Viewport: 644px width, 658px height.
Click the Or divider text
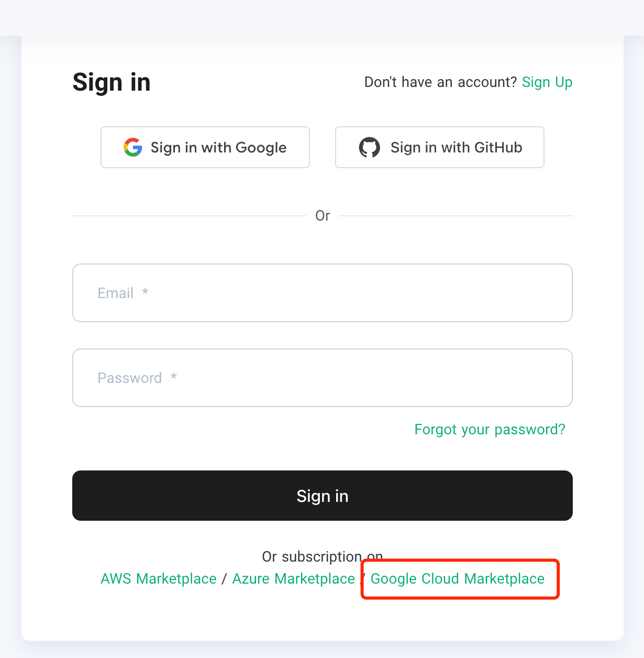tap(323, 216)
